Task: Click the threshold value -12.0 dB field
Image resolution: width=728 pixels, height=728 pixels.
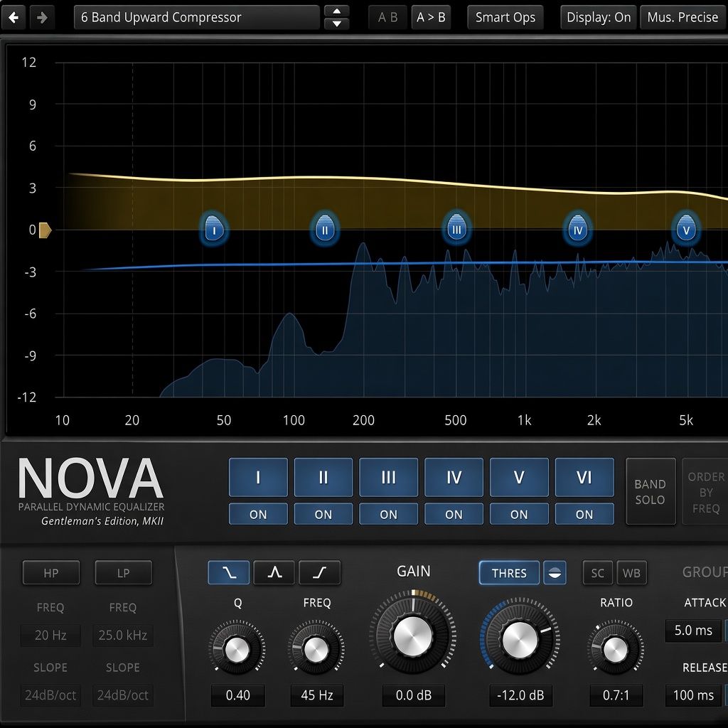Action: 520,695
